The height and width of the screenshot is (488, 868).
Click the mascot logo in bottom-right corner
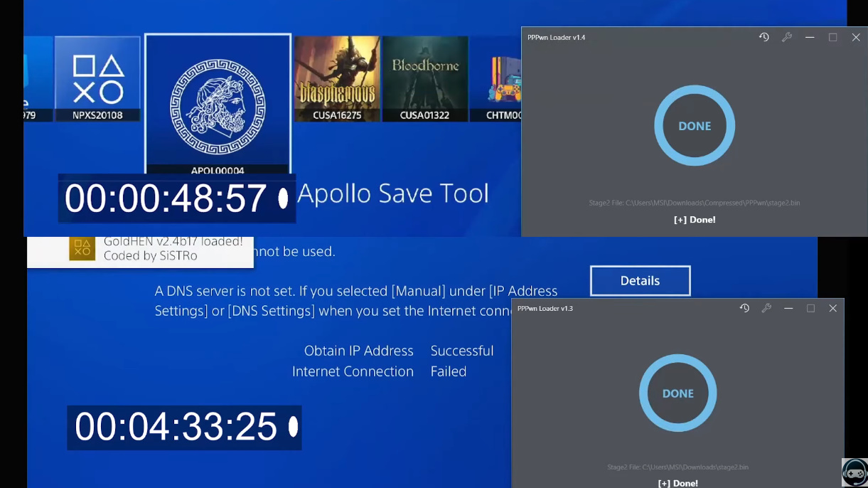854,472
